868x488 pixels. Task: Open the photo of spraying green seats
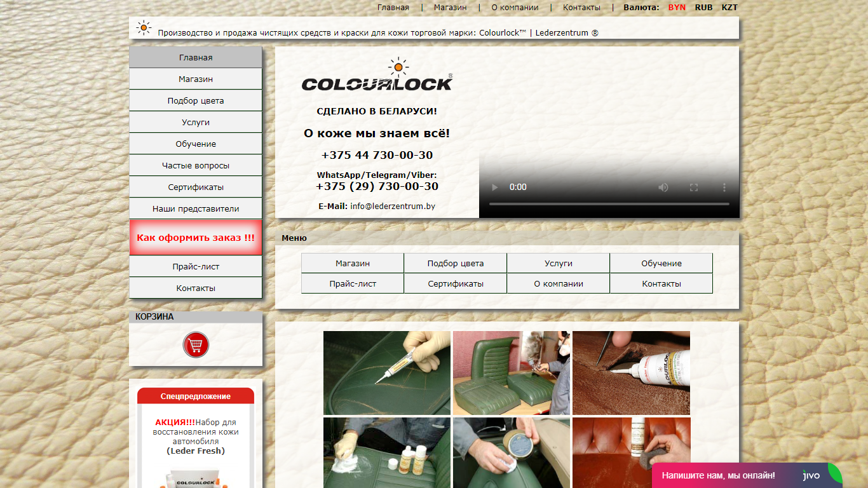click(x=512, y=373)
